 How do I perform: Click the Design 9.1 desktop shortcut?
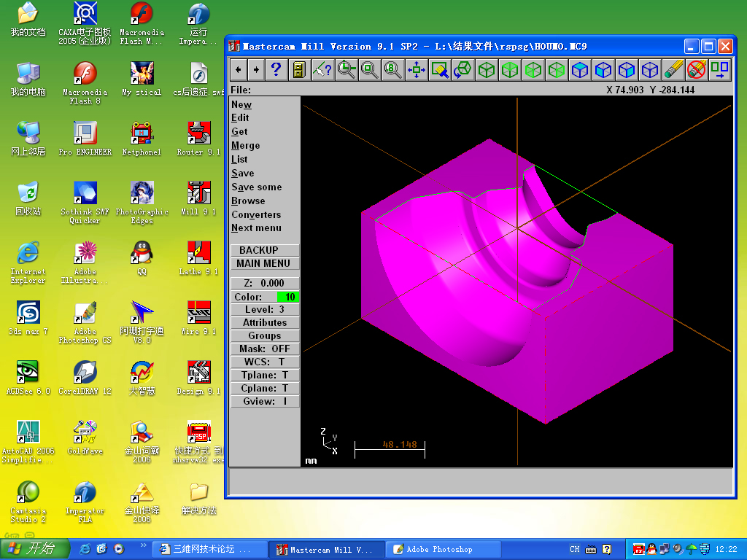pos(198,378)
